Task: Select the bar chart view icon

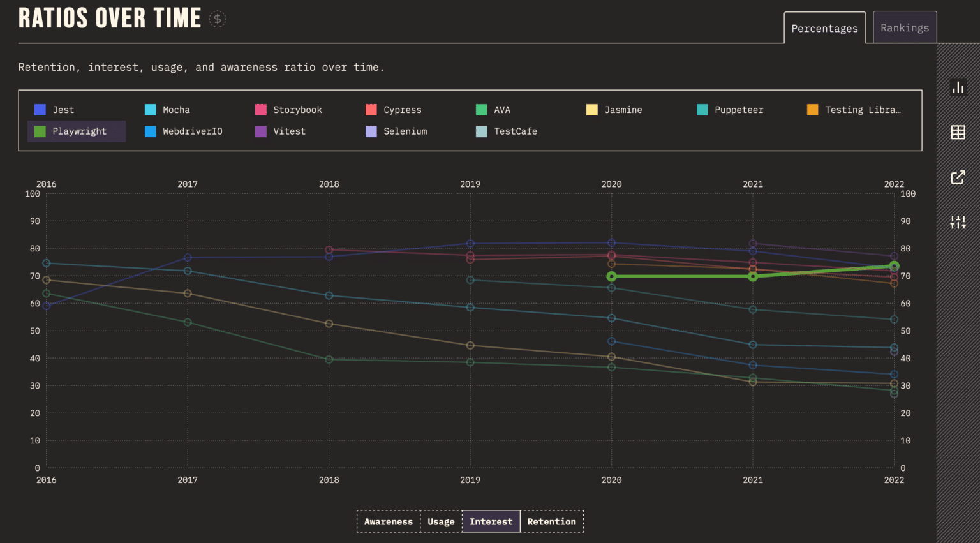Action: click(958, 87)
